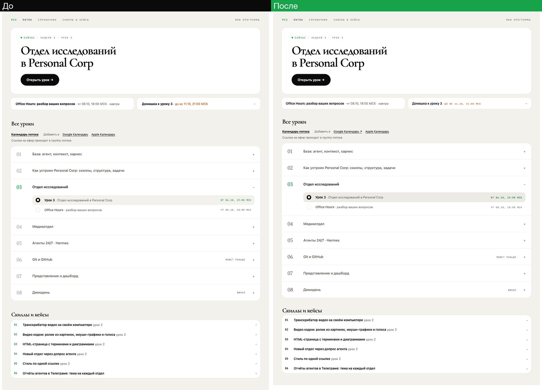
Task: Switch to Календарь потока tab in До panel
Action: 25,134
